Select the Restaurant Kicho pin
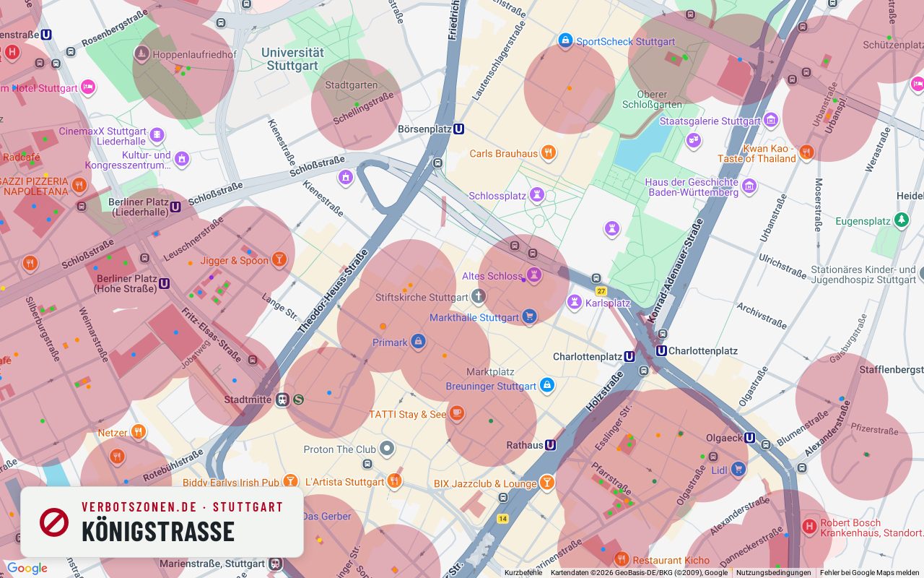Screen dimensions: 924x578 point(622,559)
